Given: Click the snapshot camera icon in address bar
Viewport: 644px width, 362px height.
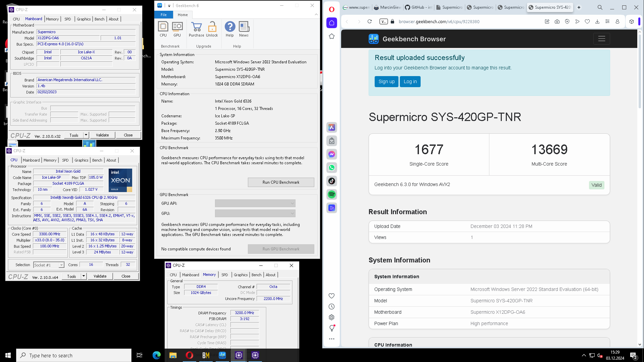Looking at the screenshot, I should click(557, 21).
